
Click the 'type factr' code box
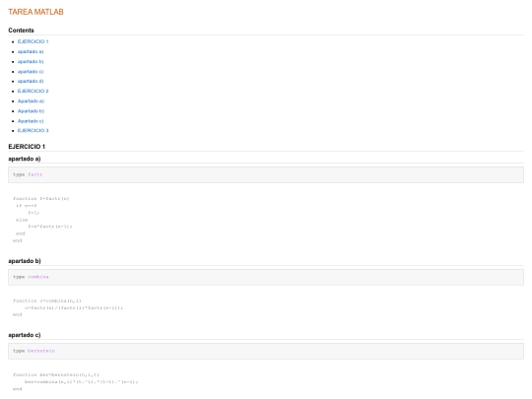pos(266,174)
